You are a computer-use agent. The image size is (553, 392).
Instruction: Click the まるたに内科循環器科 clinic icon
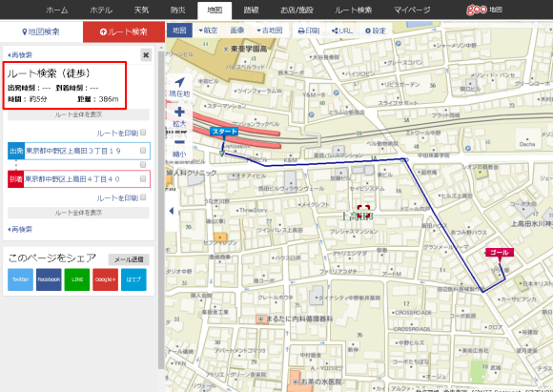(x=260, y=319)
